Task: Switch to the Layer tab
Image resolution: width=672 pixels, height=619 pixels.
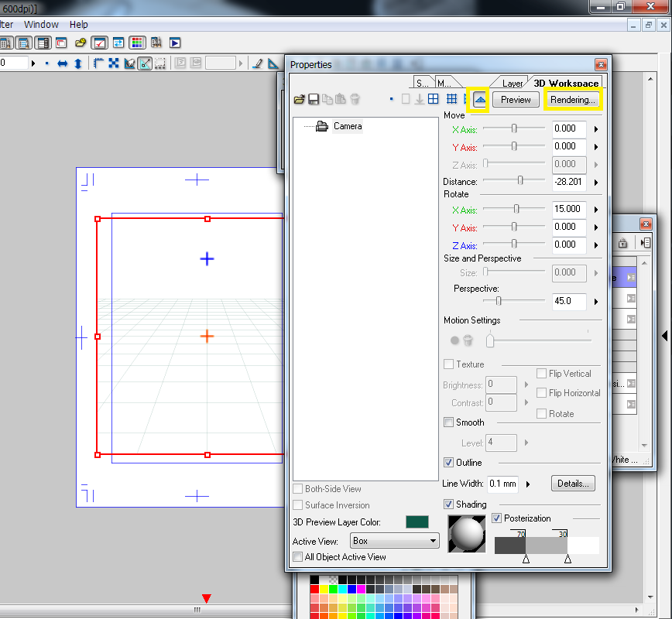Action: click(512, 84)
